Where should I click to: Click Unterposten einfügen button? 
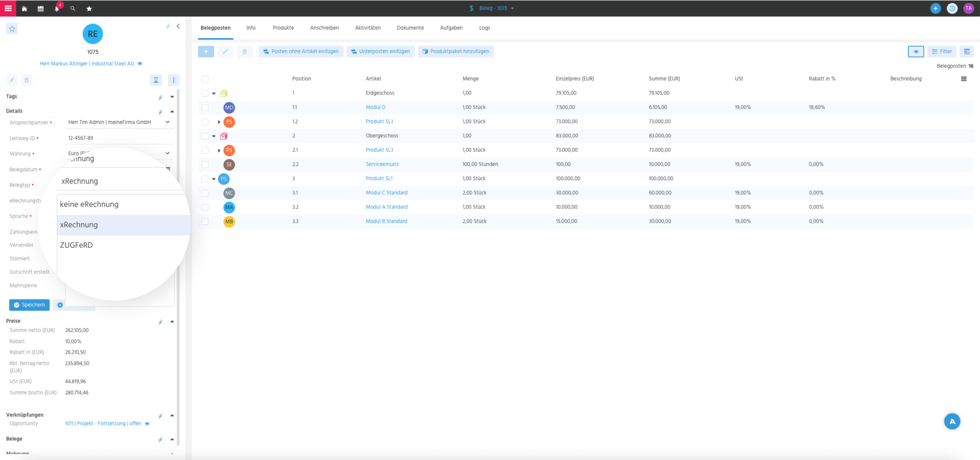[x=380, y=51]
